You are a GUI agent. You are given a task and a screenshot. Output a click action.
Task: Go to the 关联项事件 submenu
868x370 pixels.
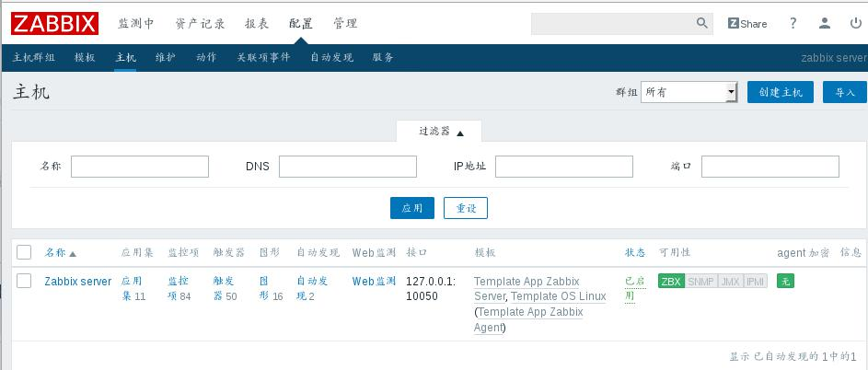(263, 58)
